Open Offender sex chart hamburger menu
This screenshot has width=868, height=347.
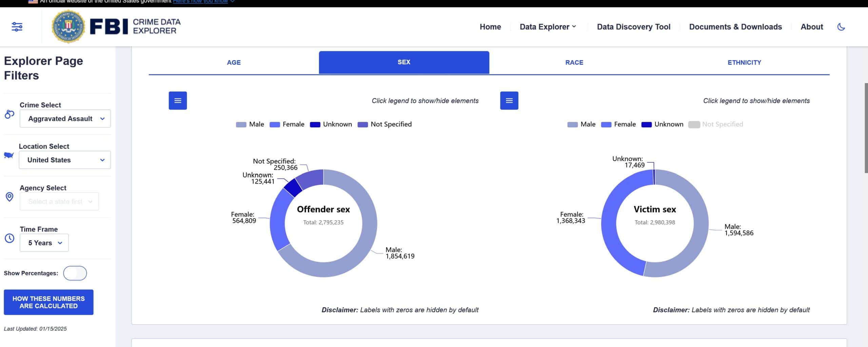pos(178,101)
